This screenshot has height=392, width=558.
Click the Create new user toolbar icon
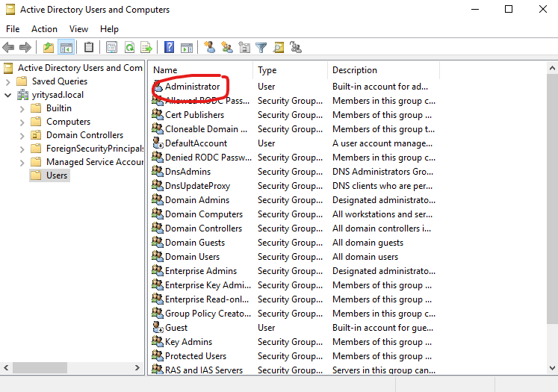click(209, 47)
